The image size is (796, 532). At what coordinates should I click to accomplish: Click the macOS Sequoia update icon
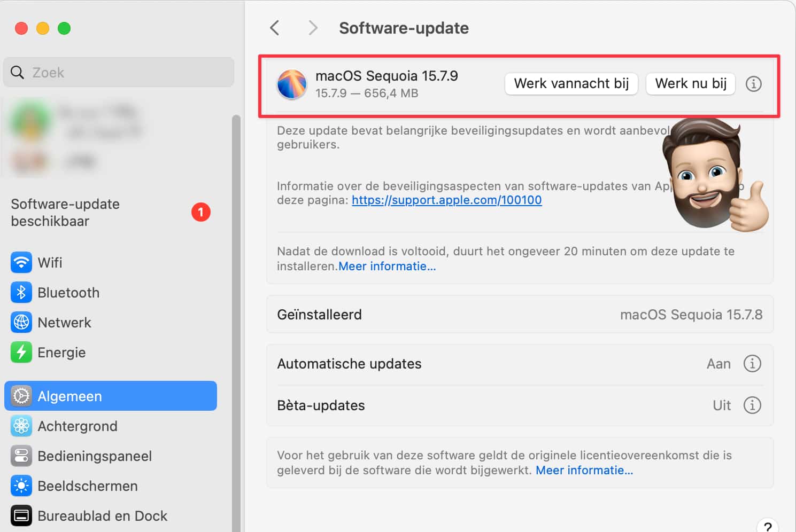coord(292,84)
